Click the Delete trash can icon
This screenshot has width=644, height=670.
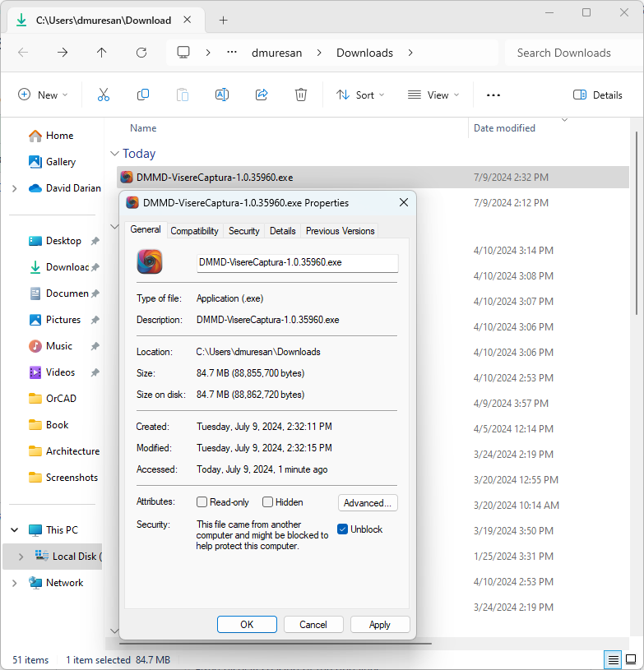click(x=301, y=95)
